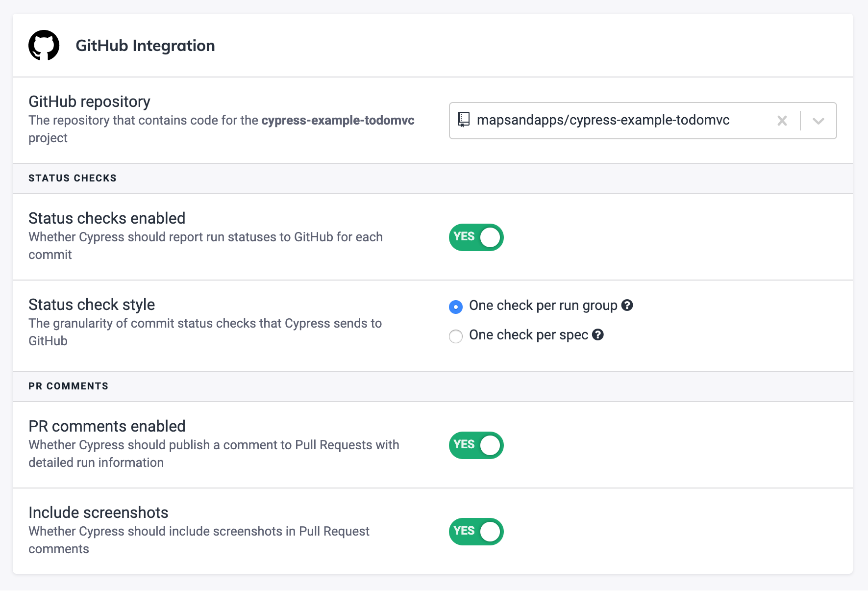This screenshot has width=868, height=591.
Task: Turn off the PR comments enabled toggle
Action: point(476,445)
